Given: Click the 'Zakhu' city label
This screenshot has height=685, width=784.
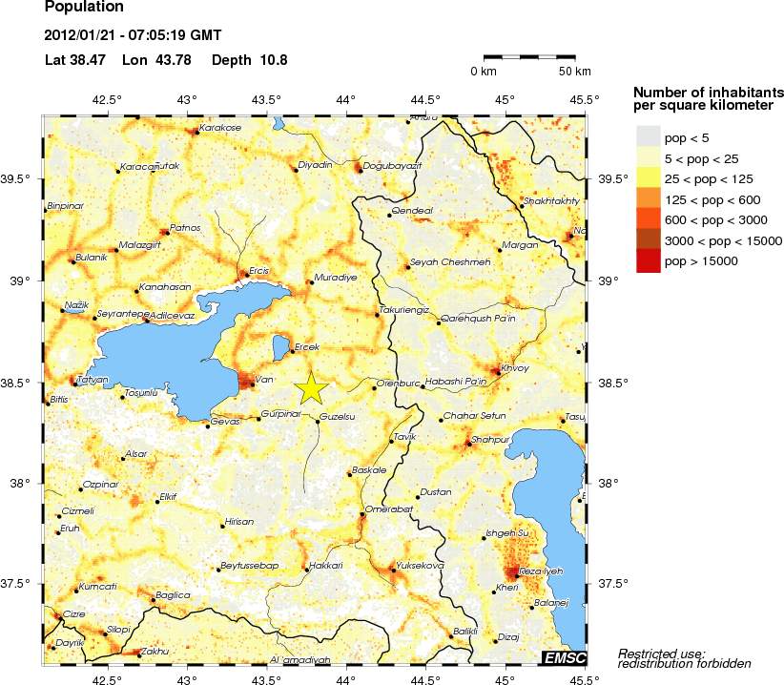Looking at the screenshot, I should pyautogui.click(x=155, y=652).
